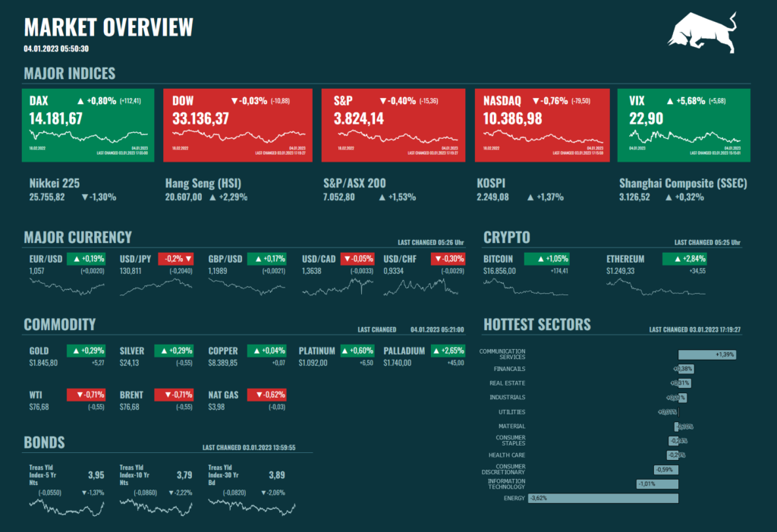Screen dimensions: 777x532
Task: Click Nat Gas -0,62% red badge
Action: (266, 395)
